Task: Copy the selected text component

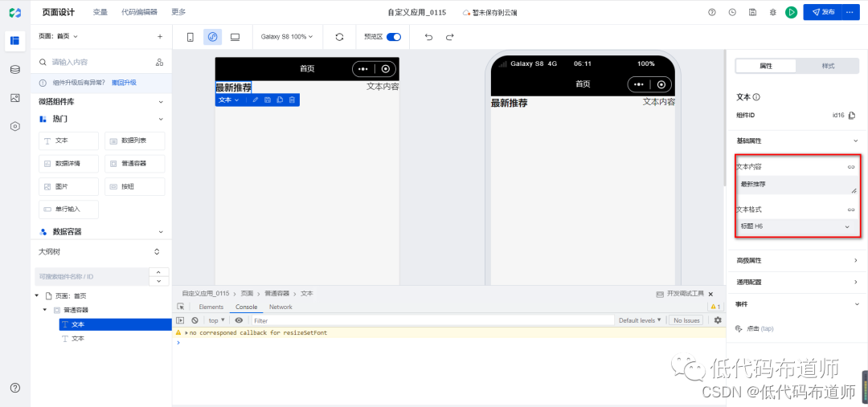Action: point(280,100)
